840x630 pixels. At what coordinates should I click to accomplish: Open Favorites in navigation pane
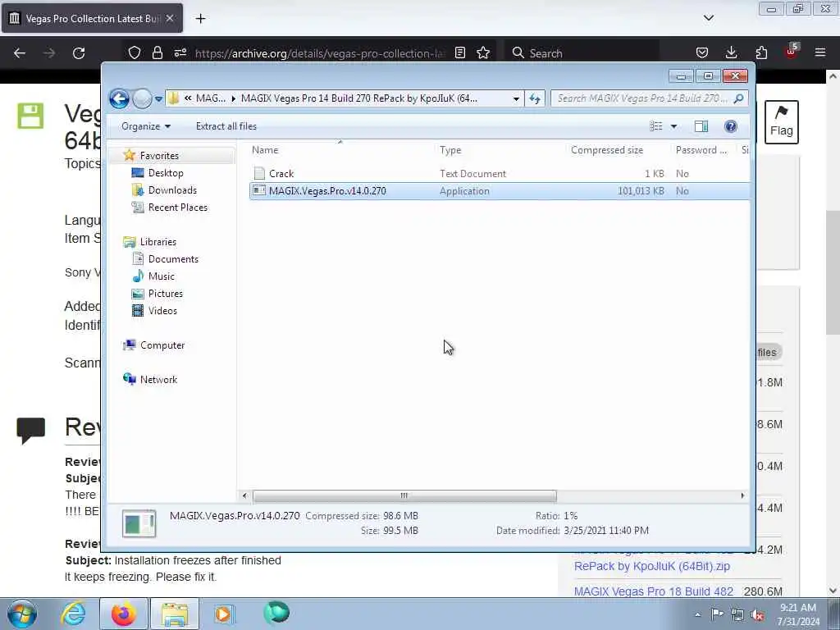[x=159, y=155]
